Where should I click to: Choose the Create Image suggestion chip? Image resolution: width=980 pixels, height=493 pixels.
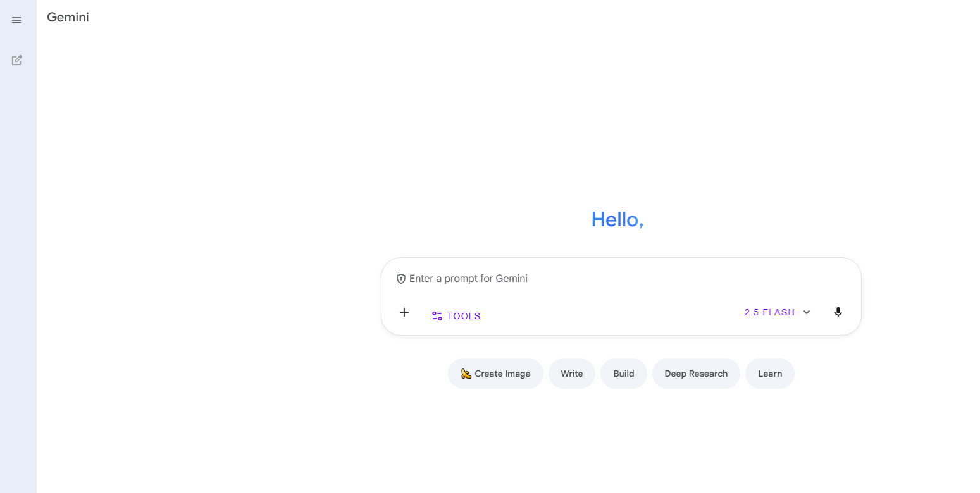tap(495, 374)
